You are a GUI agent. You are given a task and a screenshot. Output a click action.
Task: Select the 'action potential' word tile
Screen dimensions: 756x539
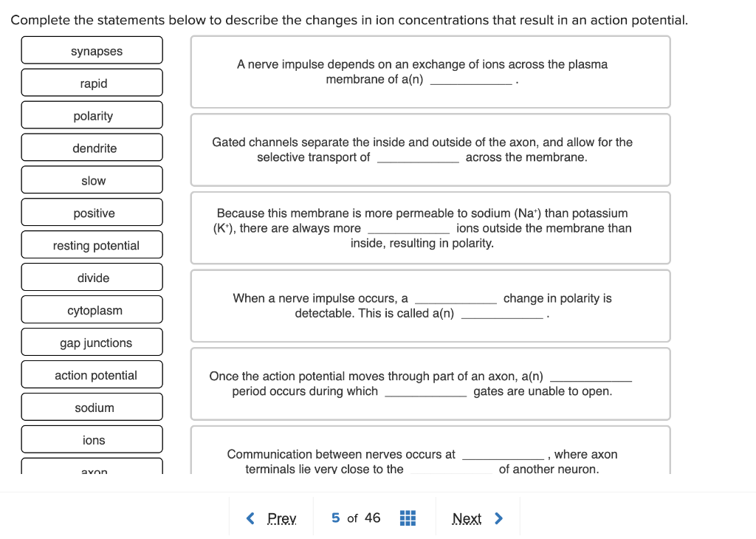coord(92,374)
